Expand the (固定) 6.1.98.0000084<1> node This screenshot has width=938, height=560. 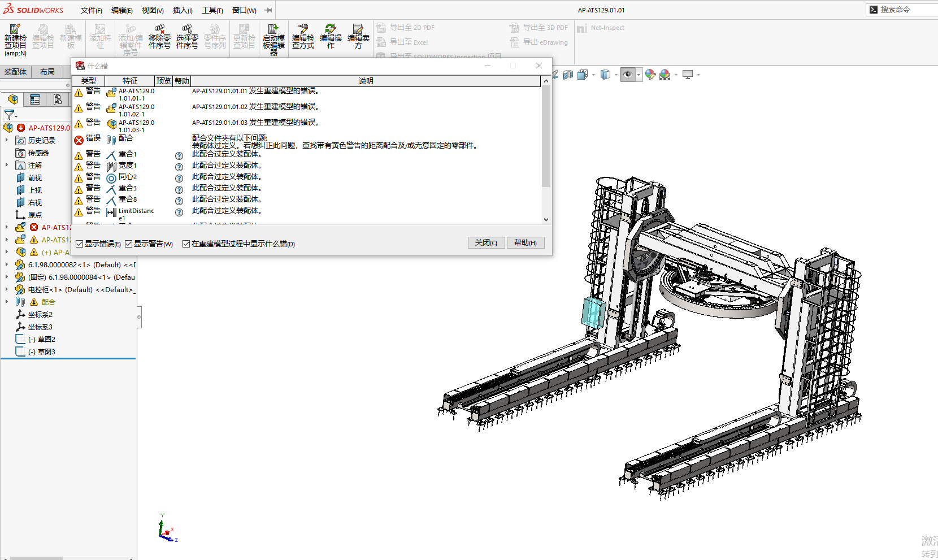7,277
